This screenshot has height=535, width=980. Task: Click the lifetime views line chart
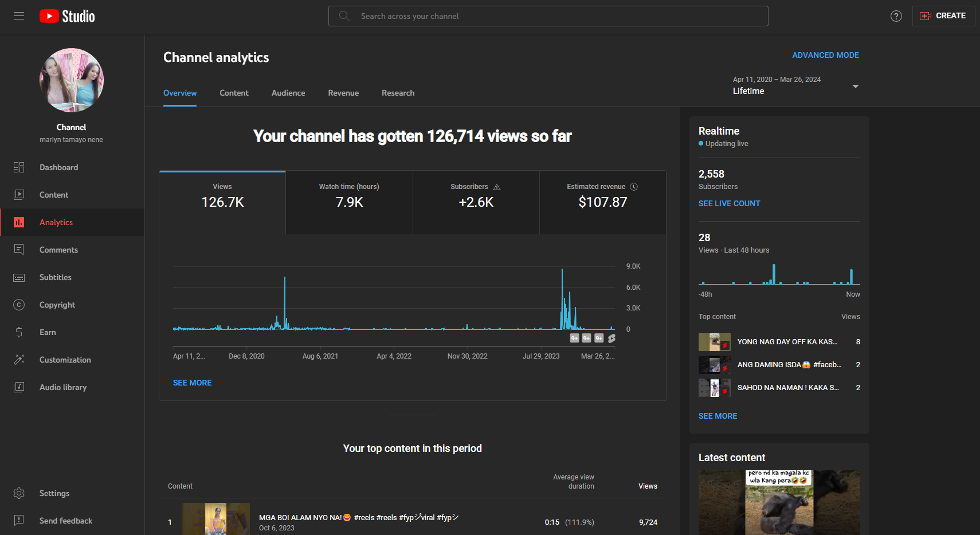pyautogui.click(x=394, y=298)
